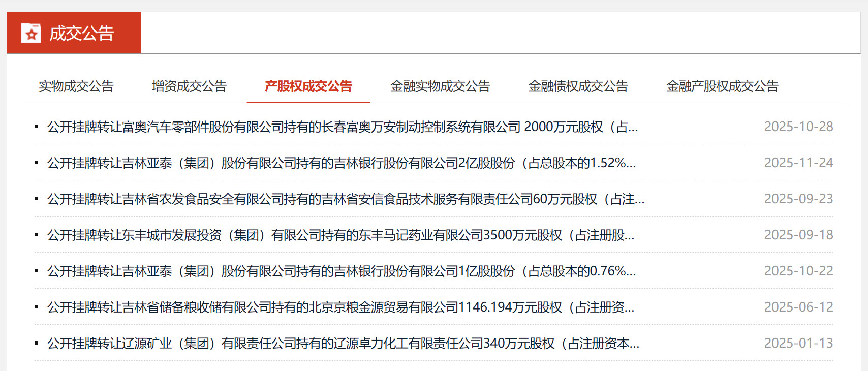Switch to the 金融产股权成交公告 tab
Viewport: 868px width, 371px height.
(x=722, y=86)
